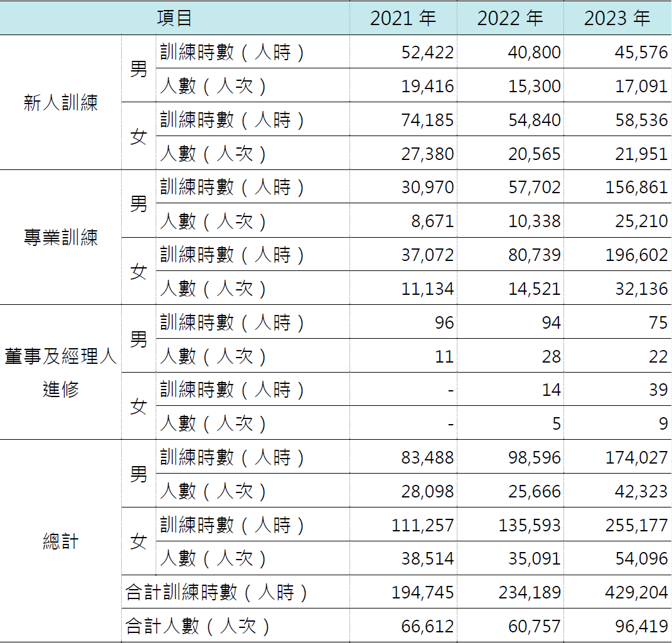Screen dimensions: 672x643
Task: Select the value 30,970
Action: [x=427, y=187]
